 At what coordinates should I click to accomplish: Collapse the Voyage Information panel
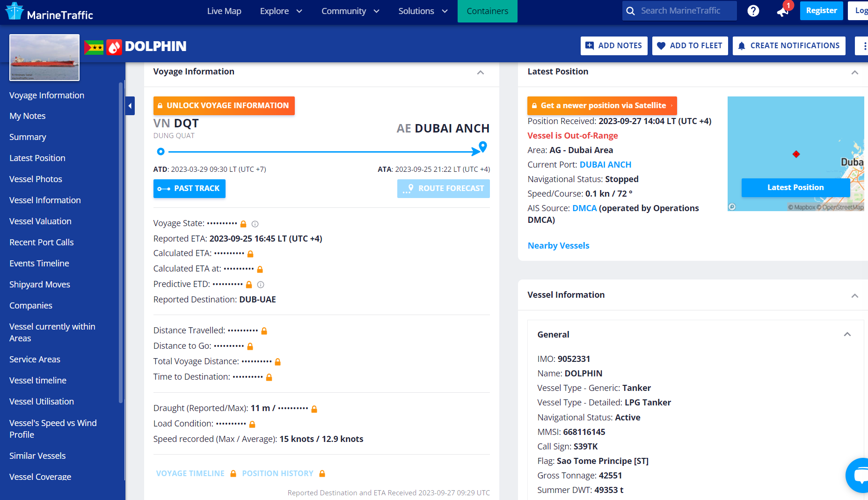click(x=481, y=72)
